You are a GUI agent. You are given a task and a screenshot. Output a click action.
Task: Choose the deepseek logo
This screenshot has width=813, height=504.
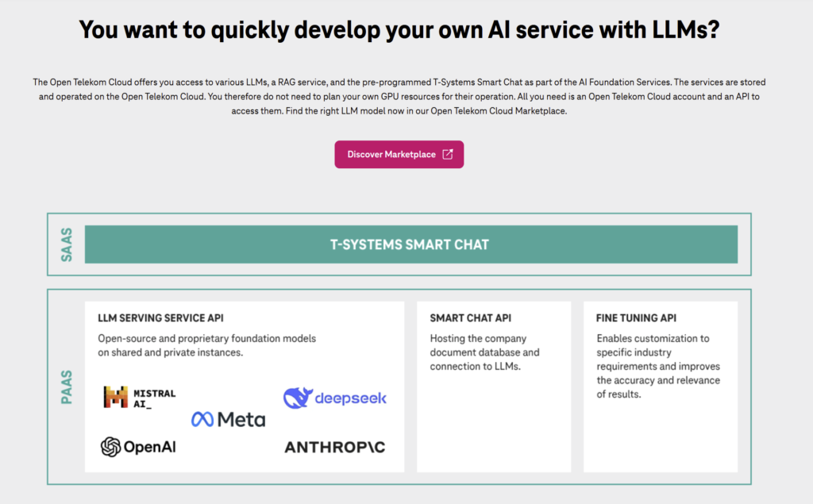click(335, 398)
